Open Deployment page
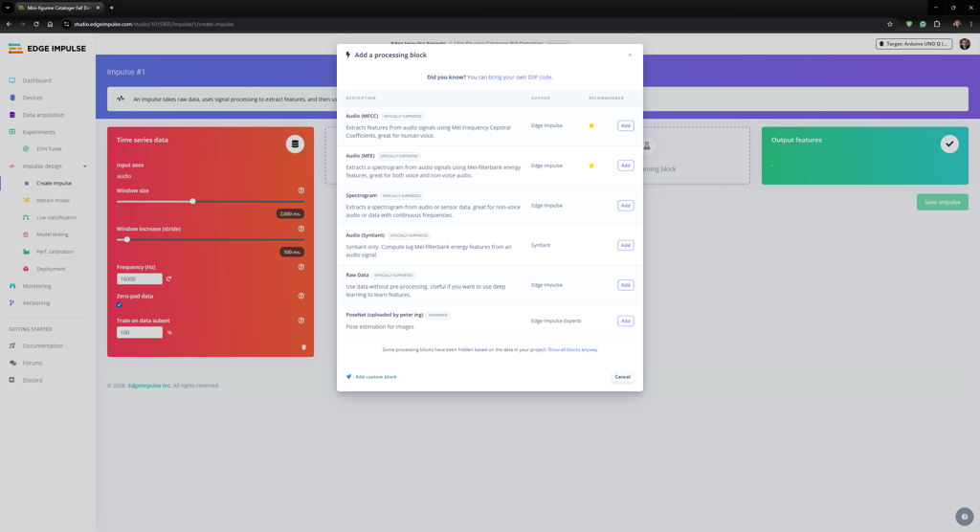Image resolution: width=980 pixels, height=532 pixels. point(51,269)
